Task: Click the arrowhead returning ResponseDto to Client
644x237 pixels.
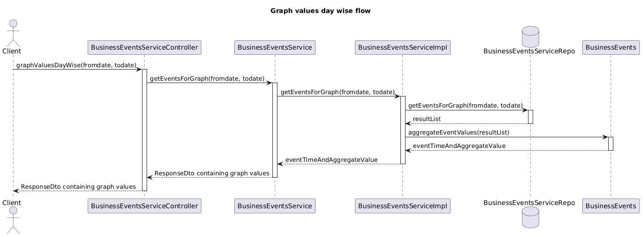Action: pyautogui.click(x=16, y=191)
